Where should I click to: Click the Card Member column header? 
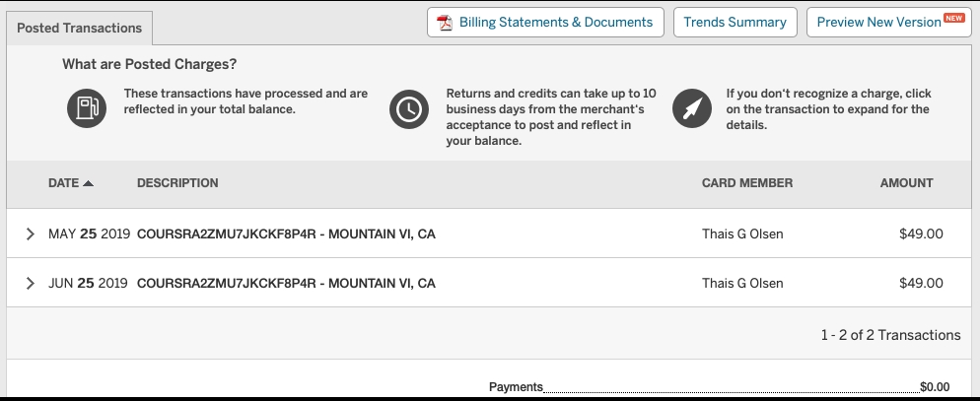(746, 183)
